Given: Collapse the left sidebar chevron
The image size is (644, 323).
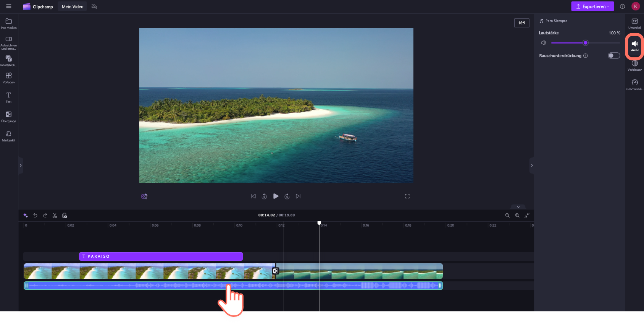Looking at the screenshot, I should pos(21,166).
